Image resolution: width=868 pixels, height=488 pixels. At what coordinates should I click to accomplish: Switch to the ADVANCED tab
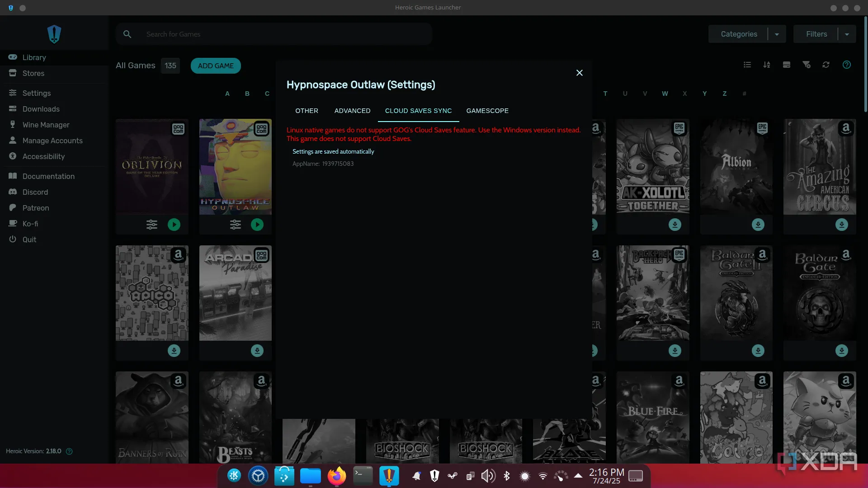tap(353, 111)
